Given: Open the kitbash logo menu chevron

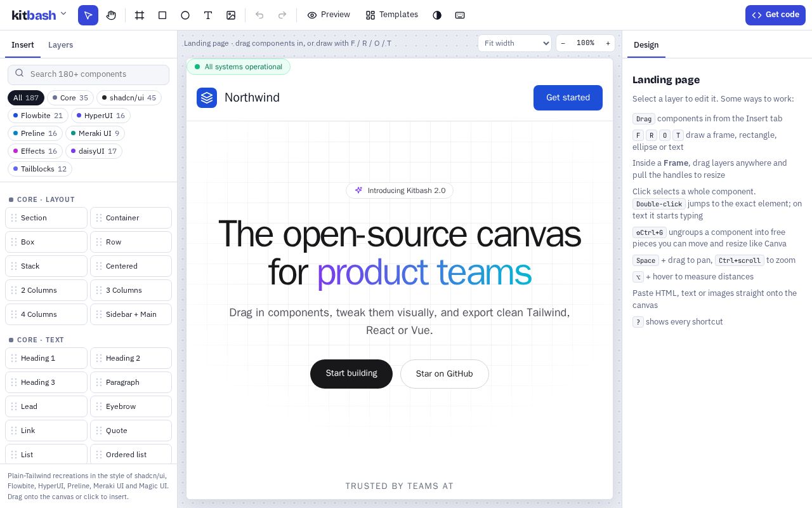Looking at the screenshot, I should [x=63, y=13].
